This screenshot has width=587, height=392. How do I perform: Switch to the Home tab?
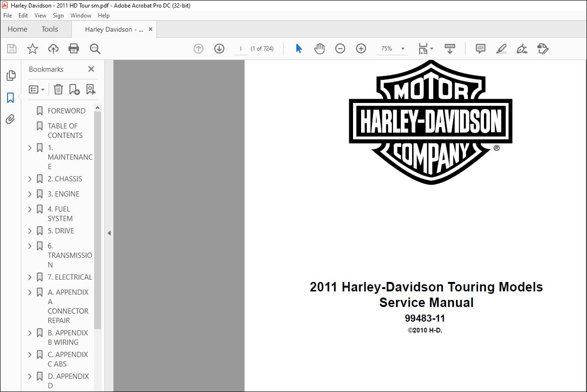[x=17, y=29]
